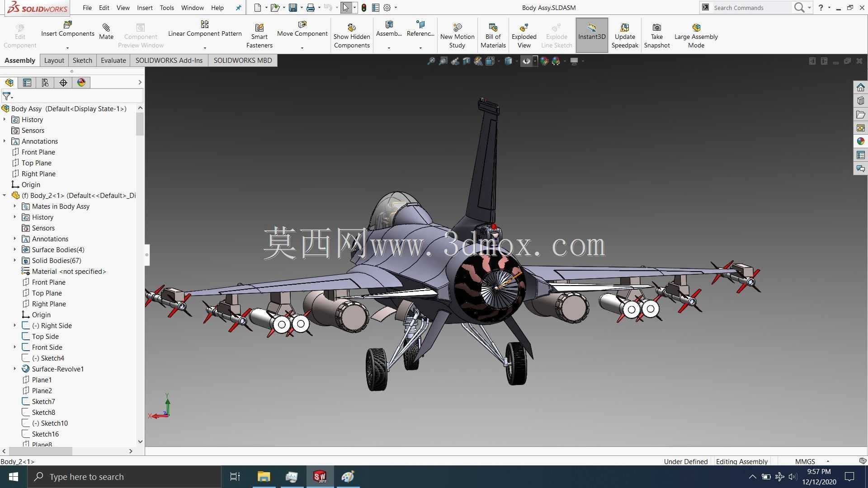Viewport: 868px width, 488px height.
Task: Open the Tools menu
Action: pos(167,8)
